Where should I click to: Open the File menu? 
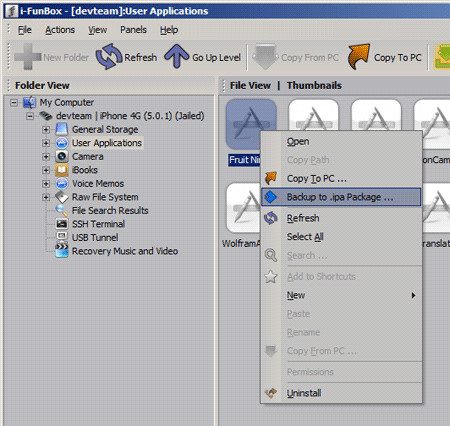click(x=25, y=30)
